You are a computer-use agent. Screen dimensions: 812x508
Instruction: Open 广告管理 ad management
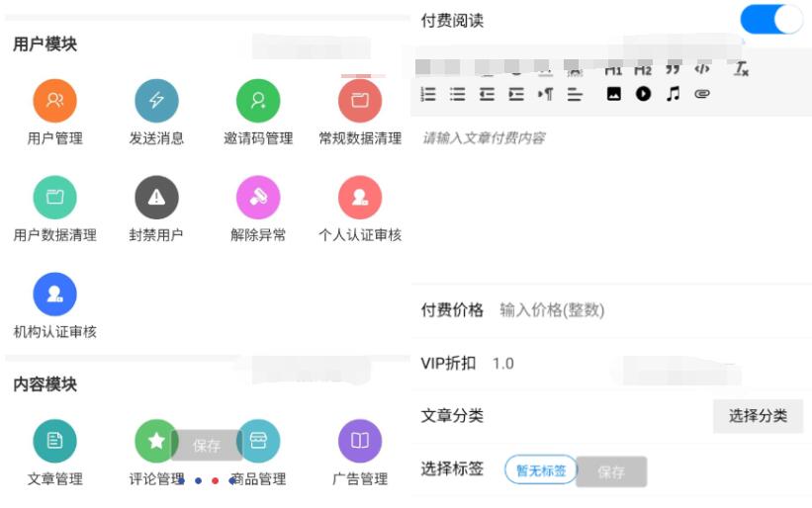[x=360, y=442]
